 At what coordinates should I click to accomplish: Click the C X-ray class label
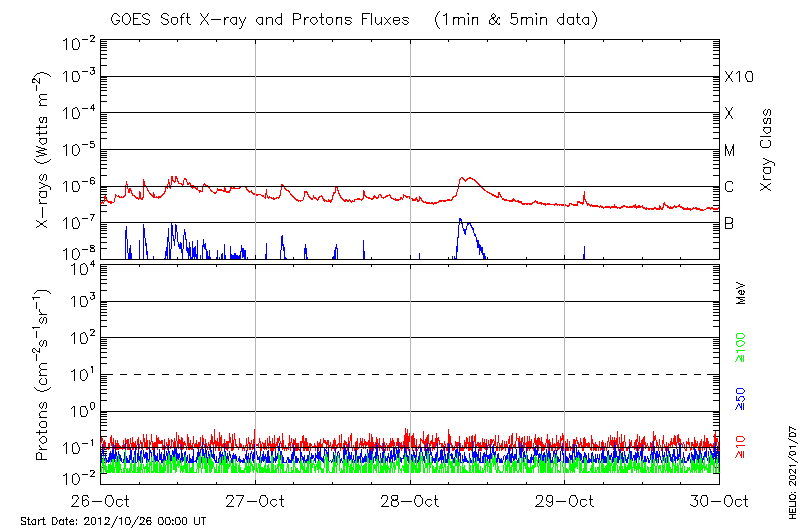pyautogui.click(x=729, y=187)
